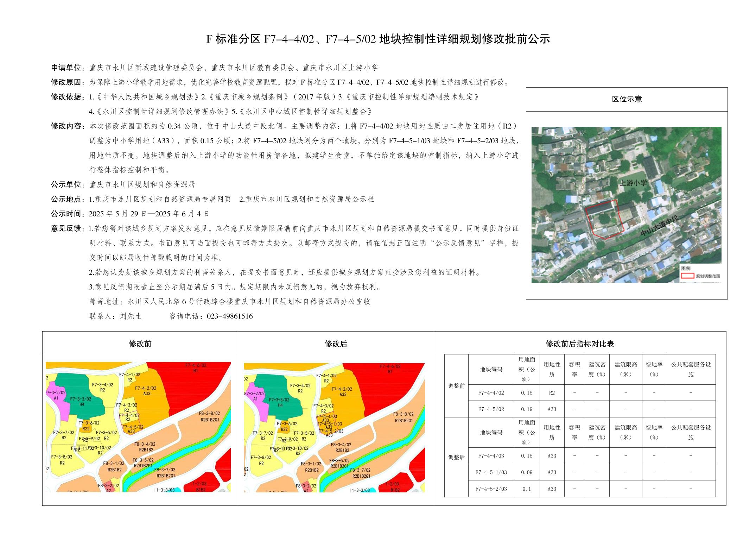
Task: Click table cell F7-4-4/03 in comparison table
Action: (491, 456)
